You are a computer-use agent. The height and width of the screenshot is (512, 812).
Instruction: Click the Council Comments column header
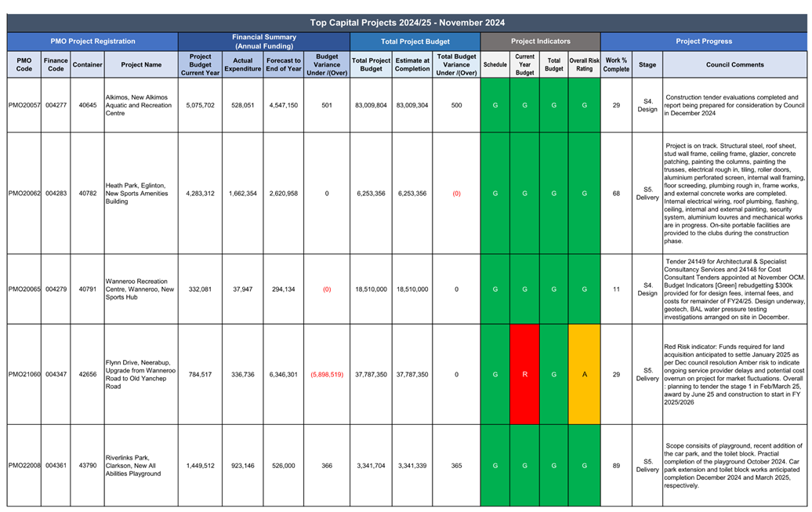coord(734,65)
